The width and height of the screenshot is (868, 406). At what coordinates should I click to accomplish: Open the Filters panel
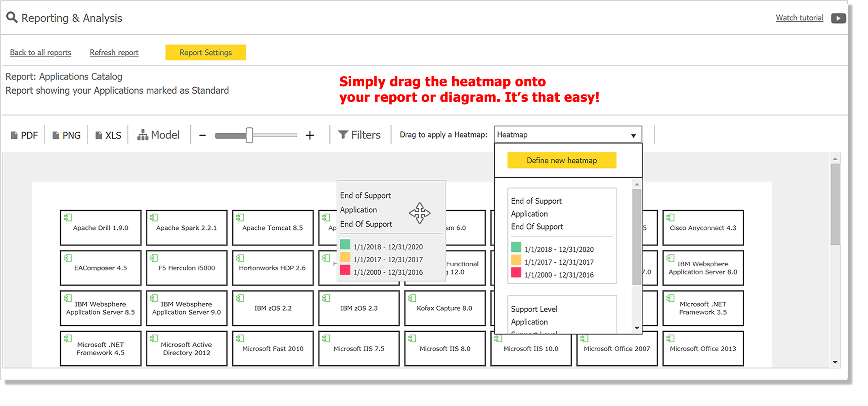[x=359, y=135]
